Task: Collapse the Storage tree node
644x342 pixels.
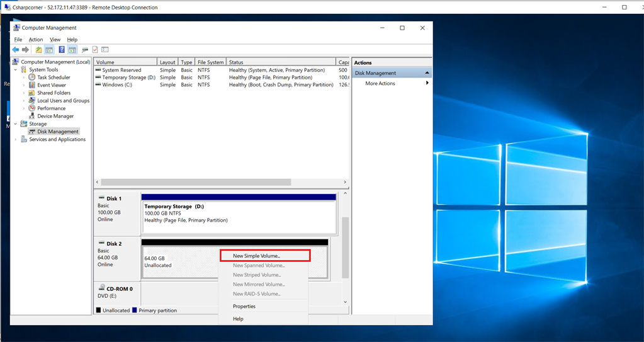Action: (16, 123)
